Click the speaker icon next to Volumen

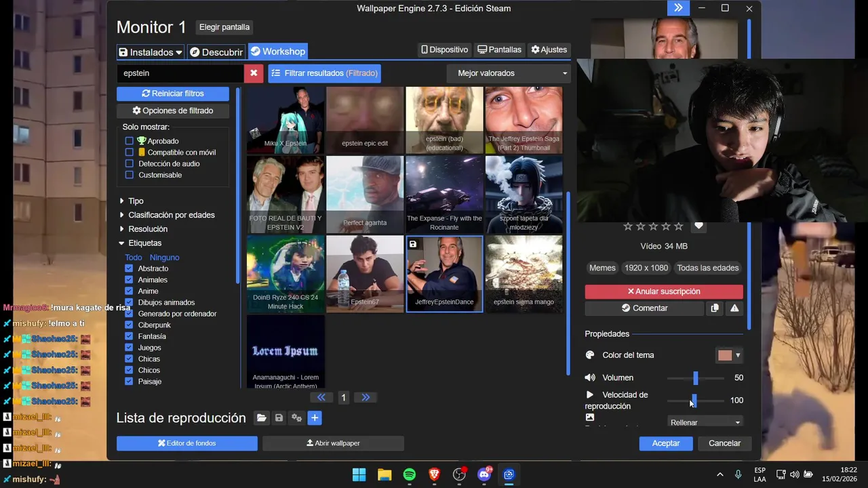590,378
